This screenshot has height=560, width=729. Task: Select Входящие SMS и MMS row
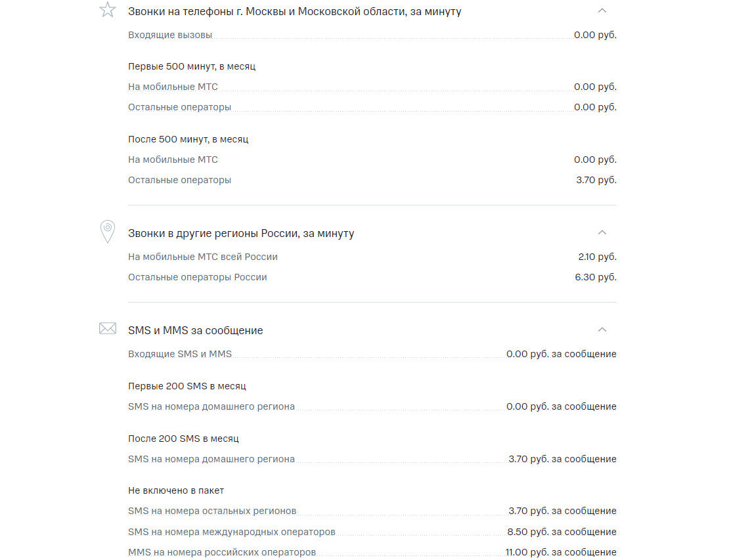[372, 354]
